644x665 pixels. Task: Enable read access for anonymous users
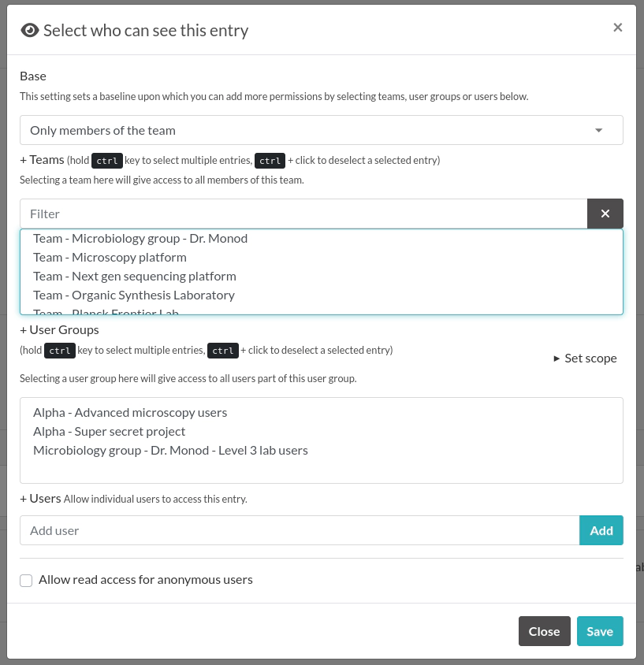click(26, 580)
